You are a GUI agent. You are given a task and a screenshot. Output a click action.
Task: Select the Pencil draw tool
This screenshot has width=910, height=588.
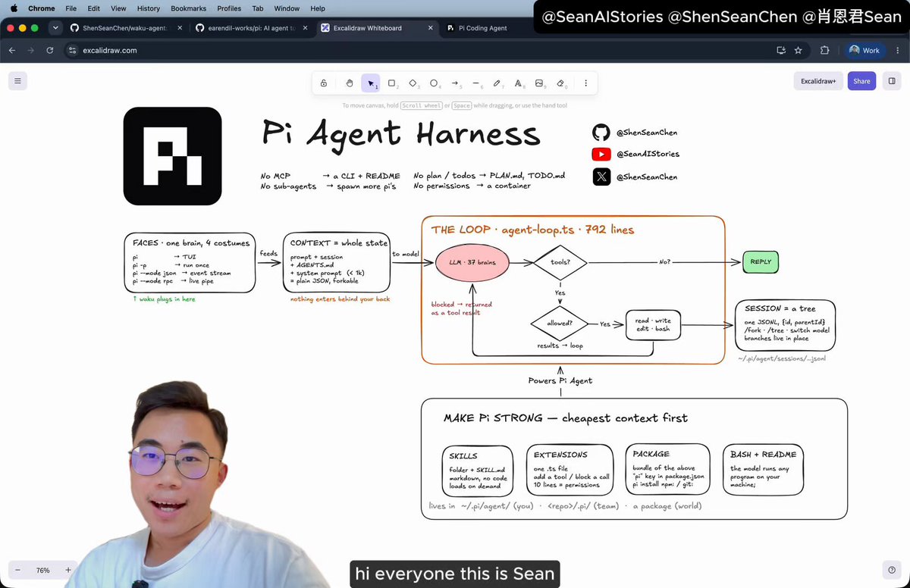pyautogui.click(x=497, y=83)
